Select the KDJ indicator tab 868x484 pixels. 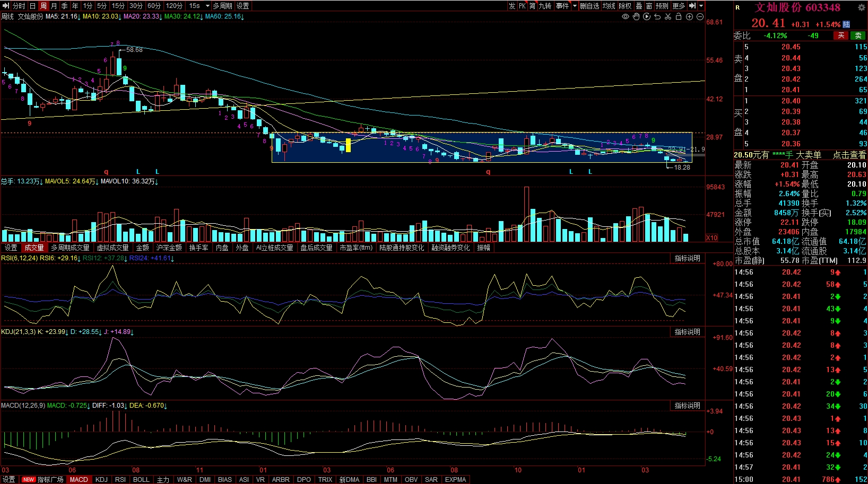click(x=101, y=479)
